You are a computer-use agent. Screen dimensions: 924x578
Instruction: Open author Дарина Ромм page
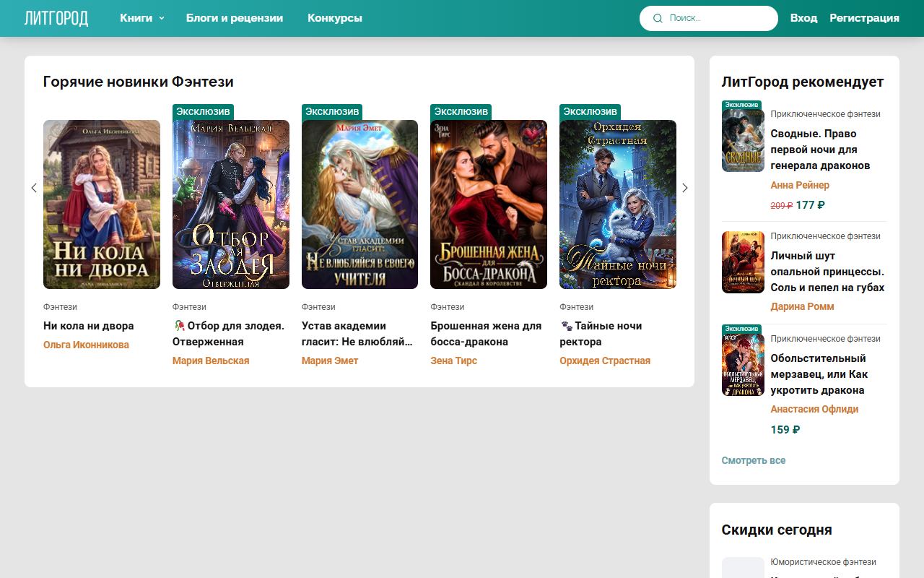point(802,306)
